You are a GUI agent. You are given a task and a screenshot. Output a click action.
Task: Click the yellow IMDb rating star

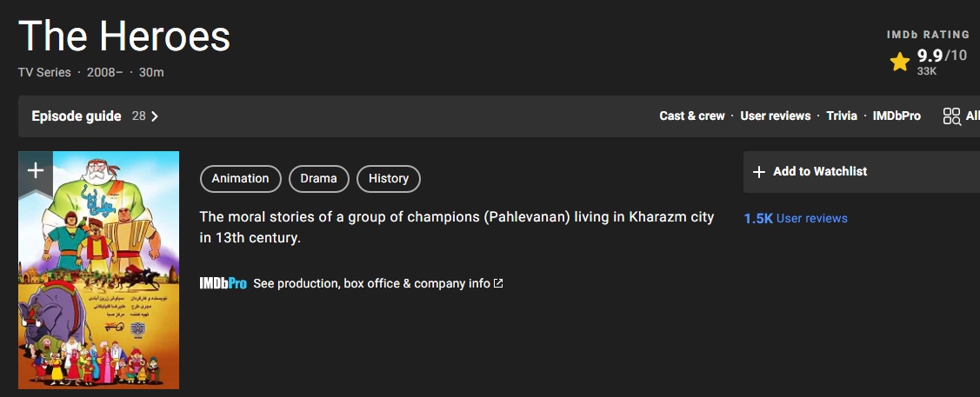(899, 62)
